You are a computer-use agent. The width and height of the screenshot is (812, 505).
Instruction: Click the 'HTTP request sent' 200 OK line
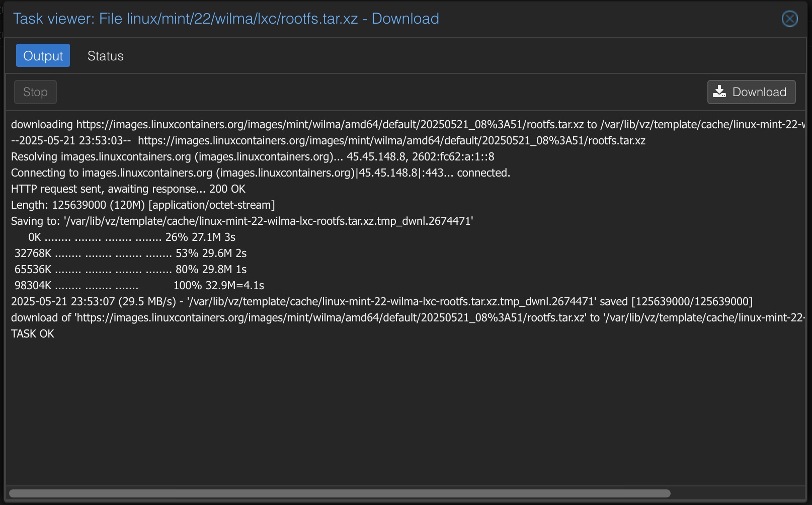tap(128, 189)
